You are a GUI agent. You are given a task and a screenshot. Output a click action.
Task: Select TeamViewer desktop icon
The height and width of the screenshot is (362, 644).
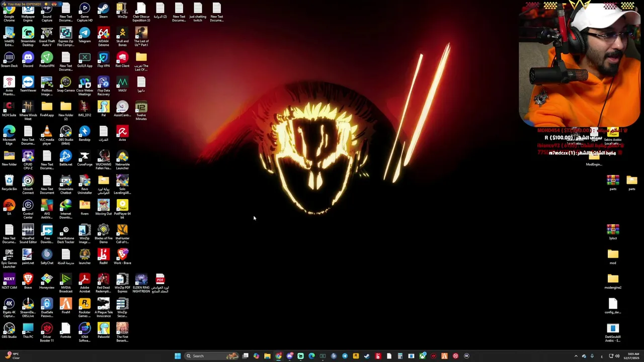28,84
